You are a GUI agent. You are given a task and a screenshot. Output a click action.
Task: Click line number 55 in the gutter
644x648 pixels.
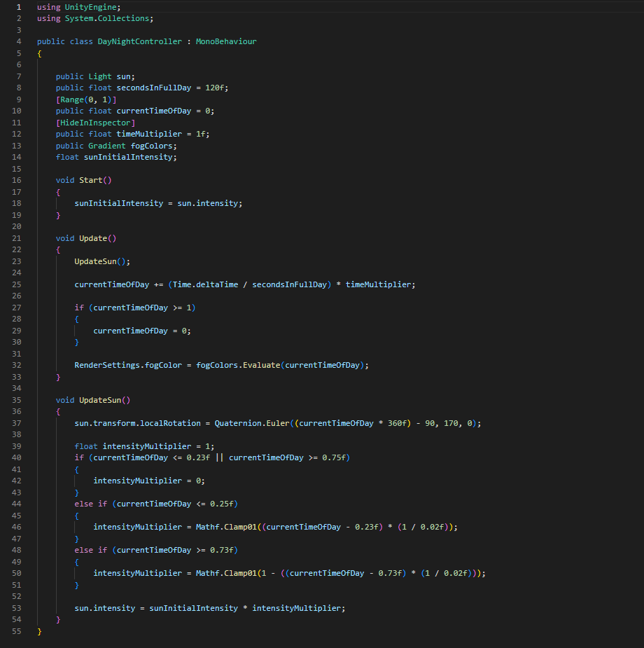(x=18, y=631)
